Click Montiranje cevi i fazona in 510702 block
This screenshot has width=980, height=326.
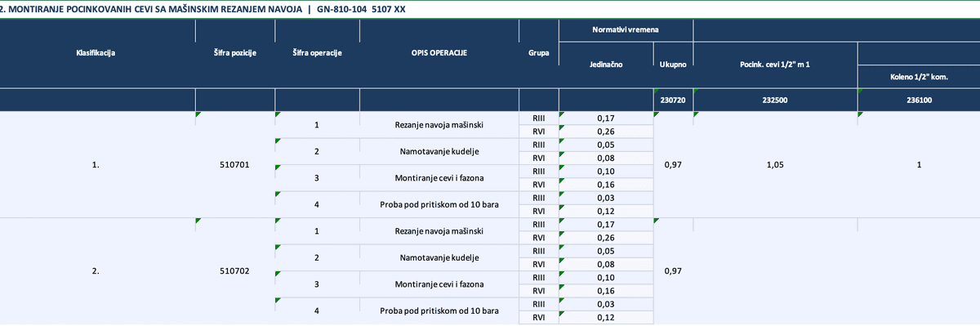click(x=439, y=284)
